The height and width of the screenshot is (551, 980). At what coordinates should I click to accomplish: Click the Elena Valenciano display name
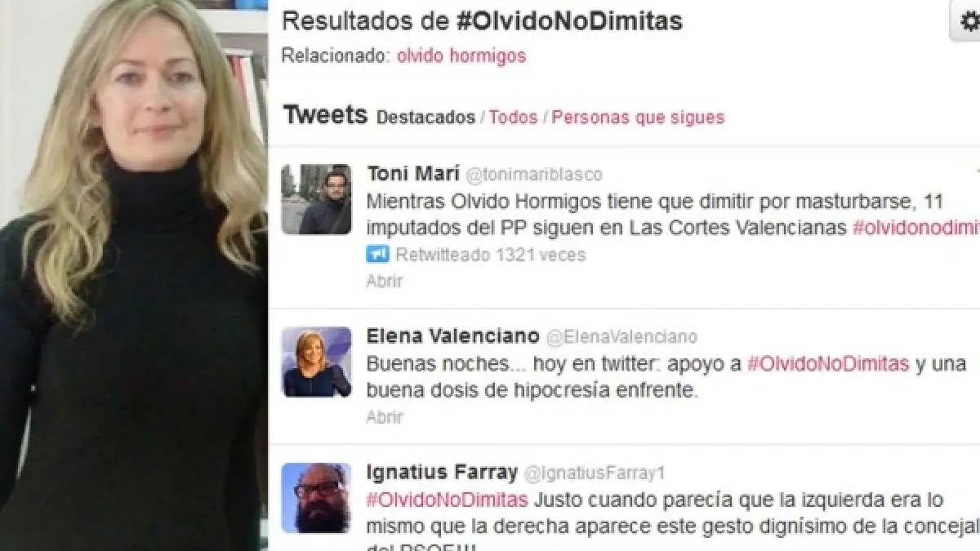pos(453,336)
